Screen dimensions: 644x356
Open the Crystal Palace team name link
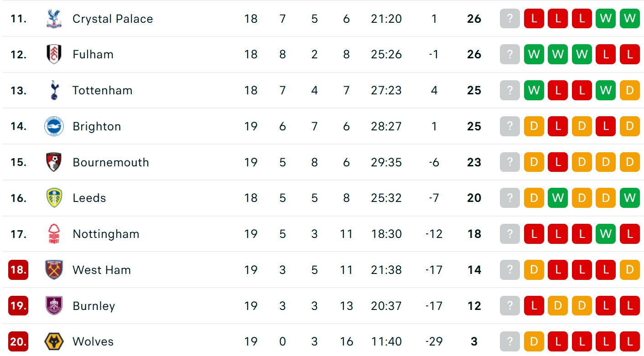pyautogui.click(x=113, y=19)
